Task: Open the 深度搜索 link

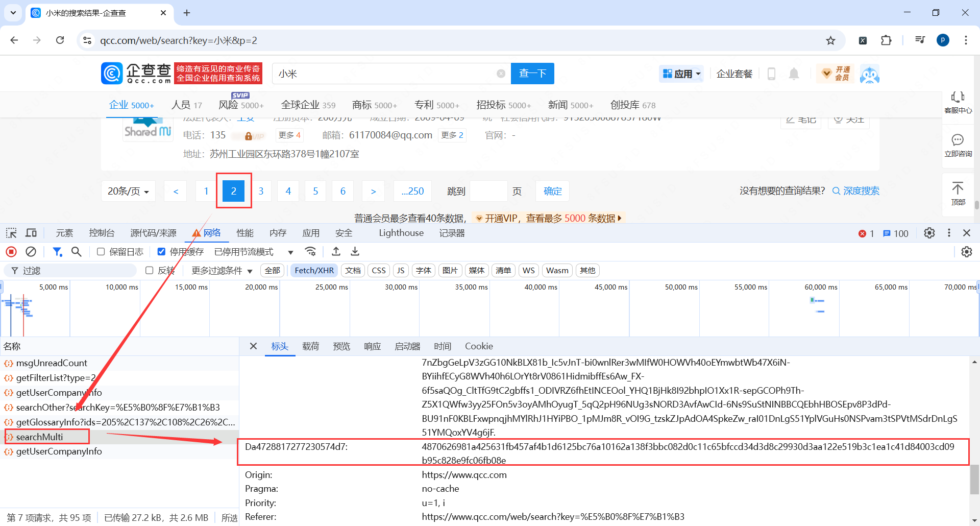Action: pyautogui.click(x=856, y=191)
